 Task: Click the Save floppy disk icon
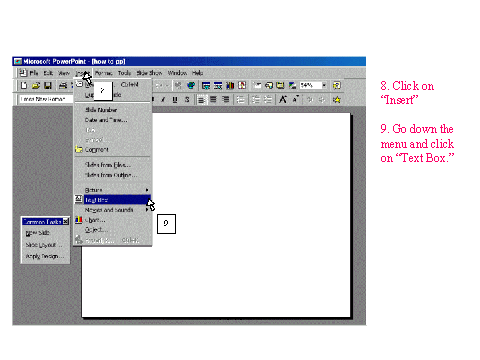tap(48, 86)
